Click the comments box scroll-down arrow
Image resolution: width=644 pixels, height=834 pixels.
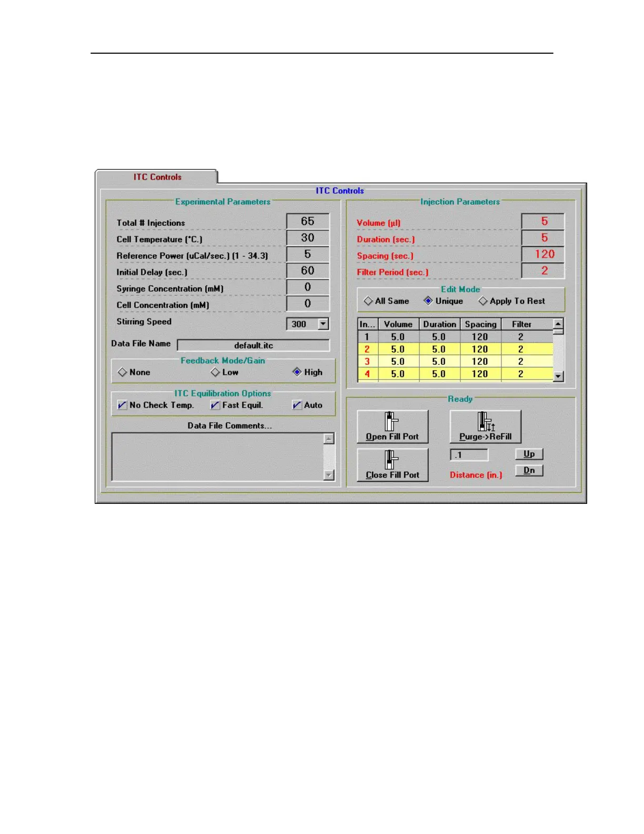point(329,475)
